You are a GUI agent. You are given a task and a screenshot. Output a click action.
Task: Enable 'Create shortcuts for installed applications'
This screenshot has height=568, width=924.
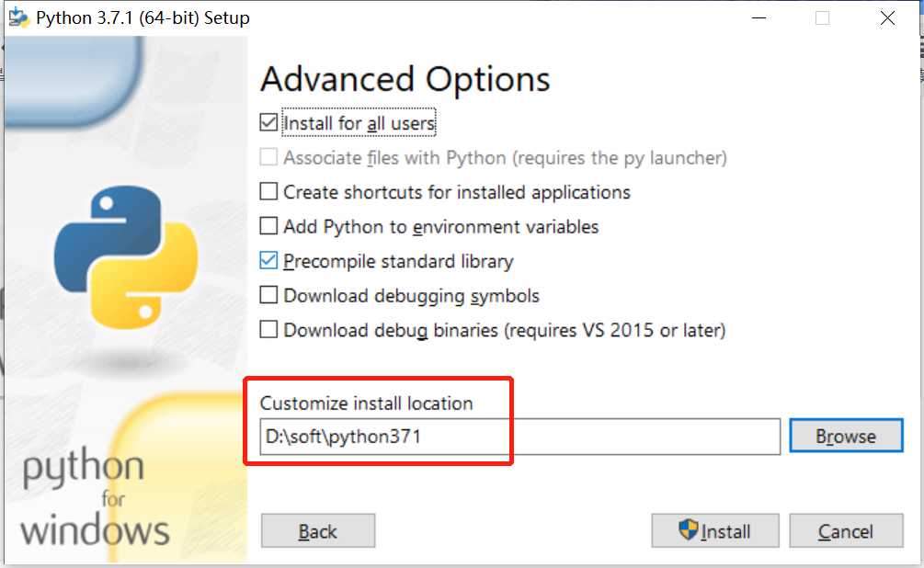click(x=269, y=192)
